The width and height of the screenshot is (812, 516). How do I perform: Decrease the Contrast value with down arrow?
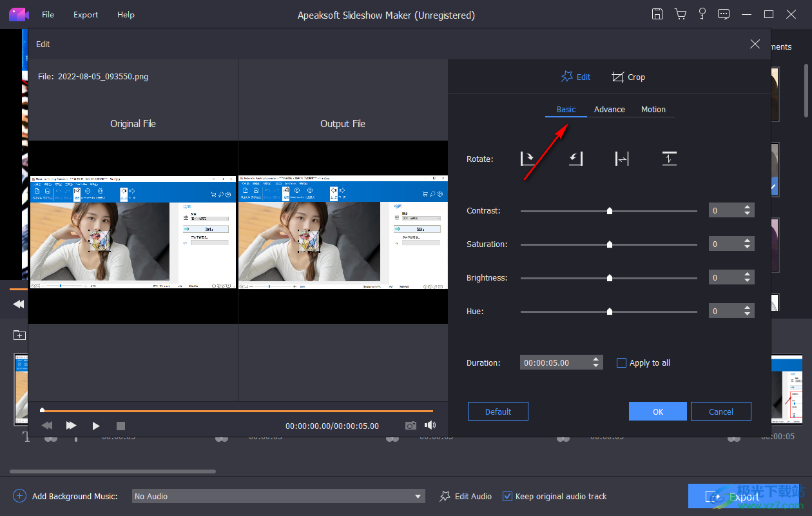[x=747, y=213]
